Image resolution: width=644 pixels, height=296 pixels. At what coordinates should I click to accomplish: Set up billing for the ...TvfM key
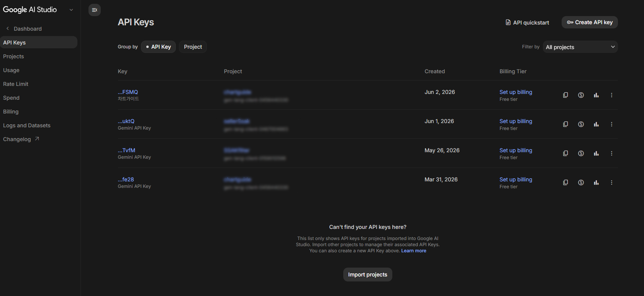coord(516,150)
